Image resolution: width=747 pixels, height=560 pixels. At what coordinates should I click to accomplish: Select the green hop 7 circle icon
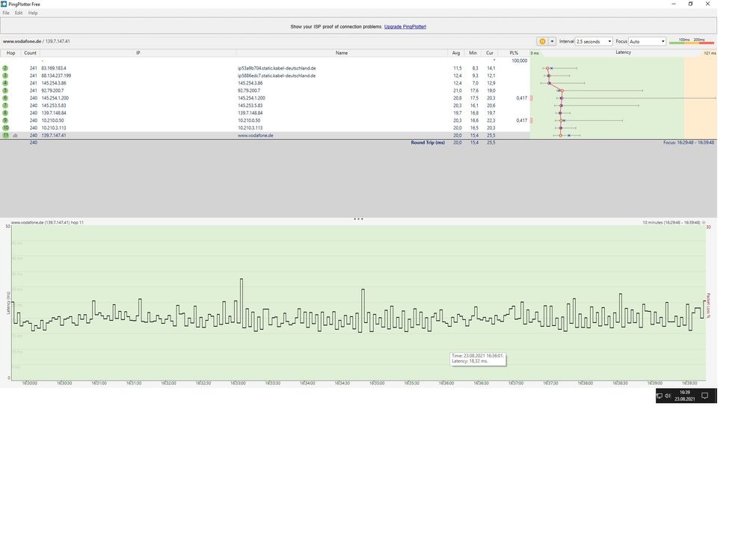click(x=5, y=105)
